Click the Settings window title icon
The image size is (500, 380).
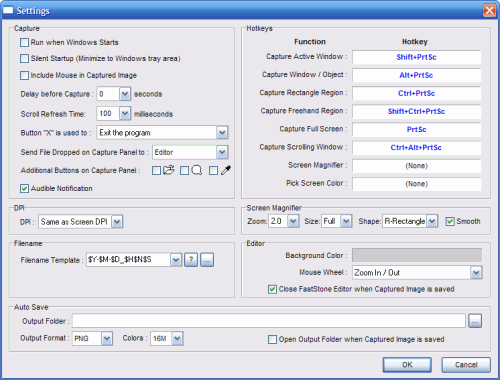8,10
